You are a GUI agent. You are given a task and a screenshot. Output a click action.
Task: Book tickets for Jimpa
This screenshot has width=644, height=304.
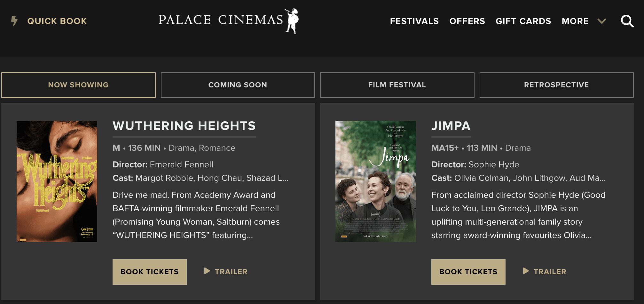(468, 272)
